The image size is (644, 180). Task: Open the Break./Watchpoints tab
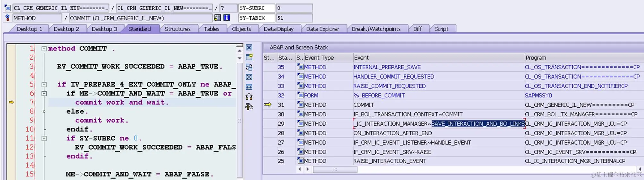[x=376, y=29]
